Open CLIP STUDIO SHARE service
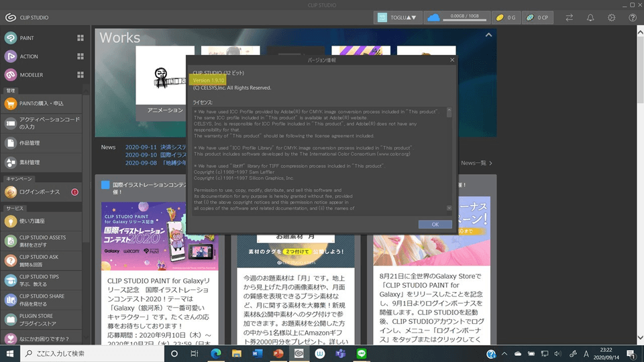The image size is (644, 362). [x=42, y=300]
